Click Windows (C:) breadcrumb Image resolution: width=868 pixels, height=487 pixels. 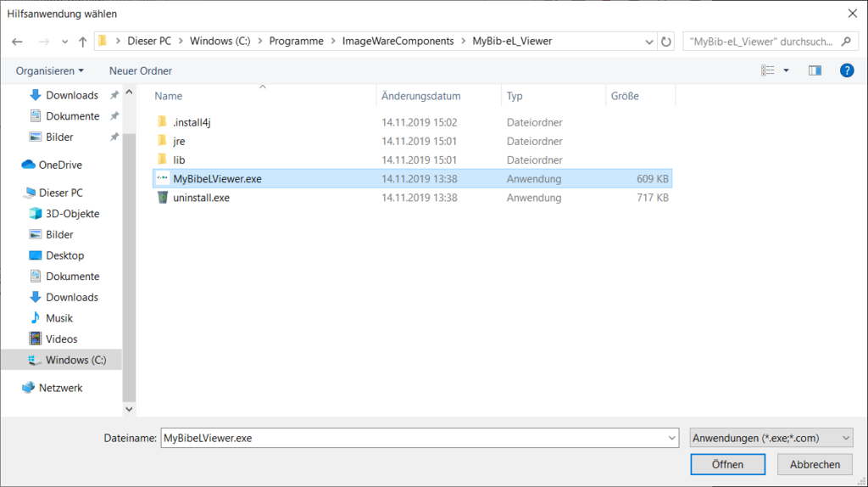point(220,42)
